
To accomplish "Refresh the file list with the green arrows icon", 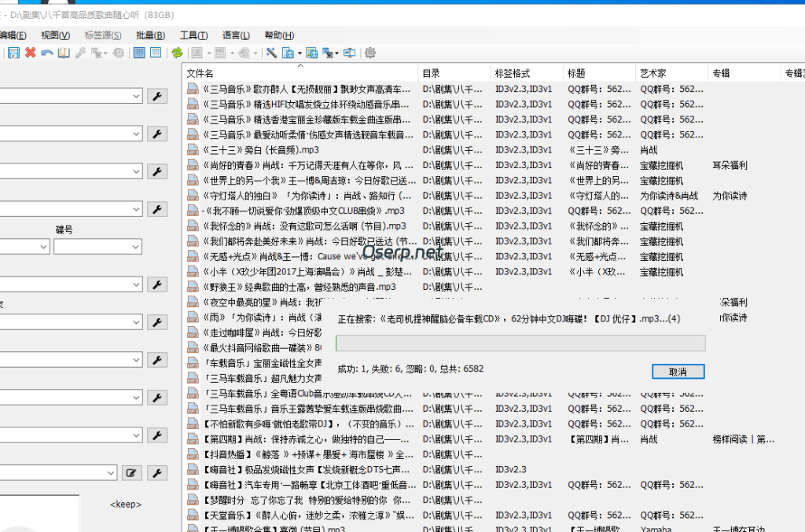I will point(178,53).
